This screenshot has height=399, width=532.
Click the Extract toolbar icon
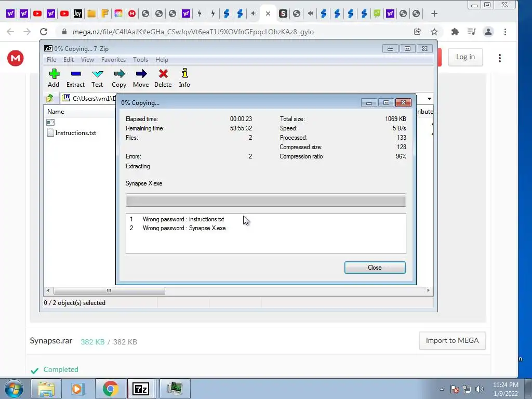[75, 78]
